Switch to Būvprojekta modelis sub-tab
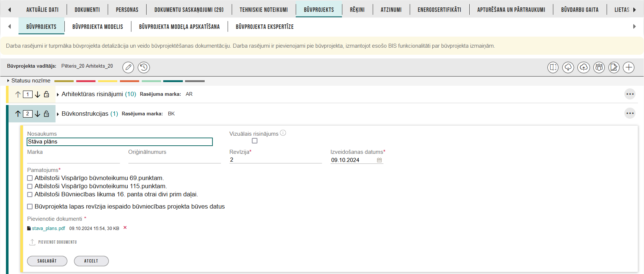644x274 pixels. pos(98,27)
